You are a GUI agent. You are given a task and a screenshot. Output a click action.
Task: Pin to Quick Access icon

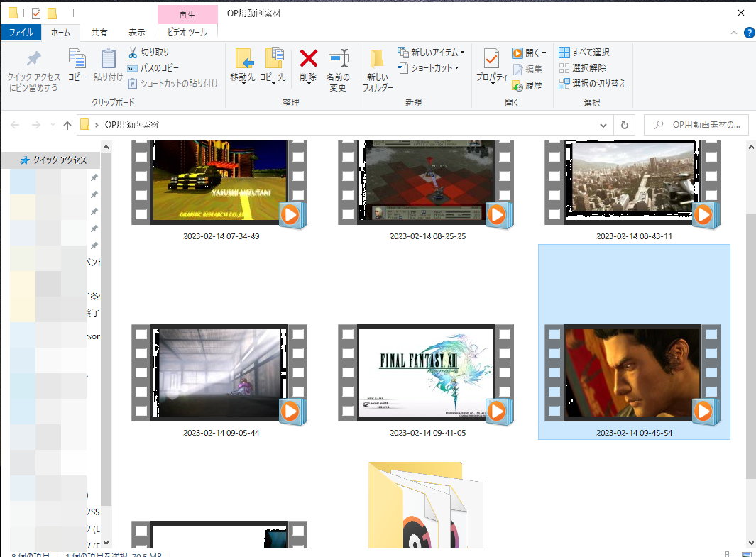(x=33, y=60)
